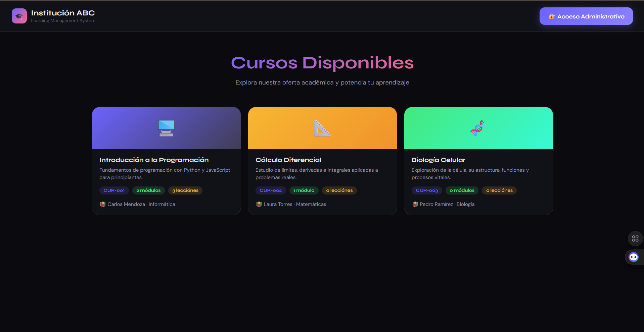
Task: Click the DNA icon on Biología card
Action: click(x=478, y=128)
